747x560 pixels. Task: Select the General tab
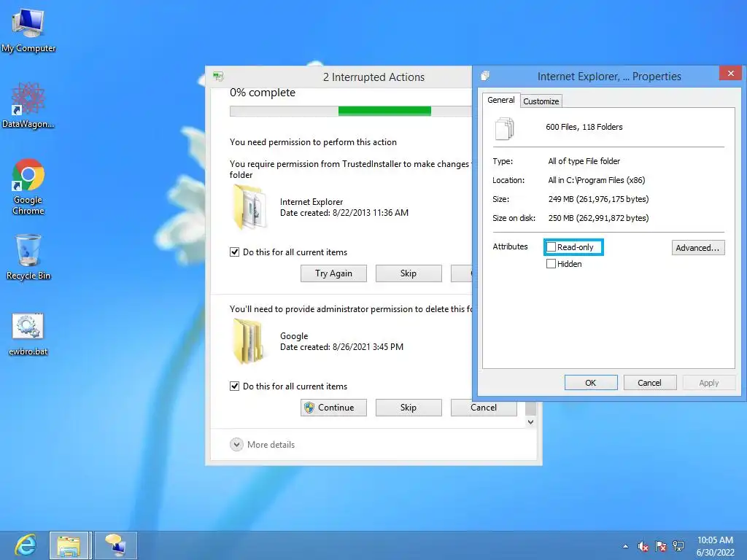point(501,100)
